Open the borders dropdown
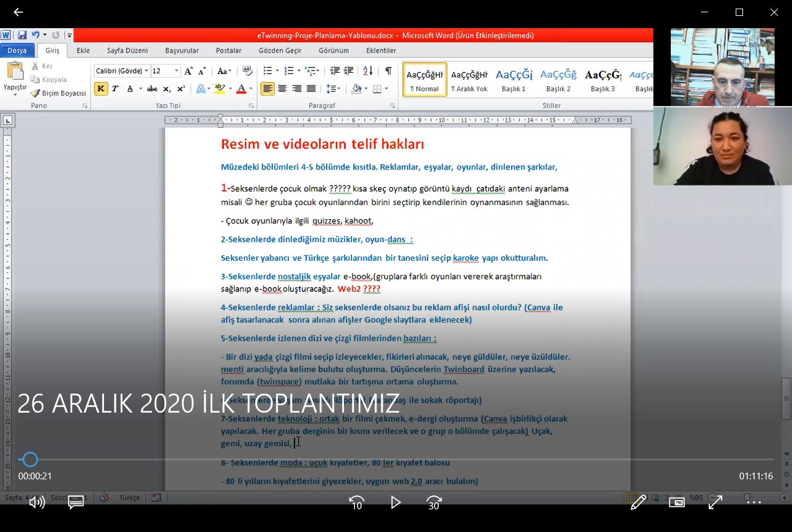 point(386,89)
